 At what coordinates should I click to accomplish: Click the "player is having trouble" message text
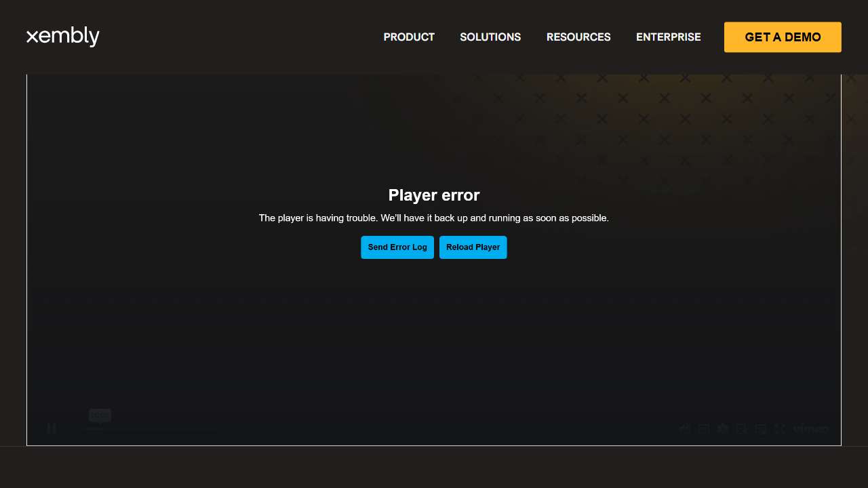coord(434,218)
